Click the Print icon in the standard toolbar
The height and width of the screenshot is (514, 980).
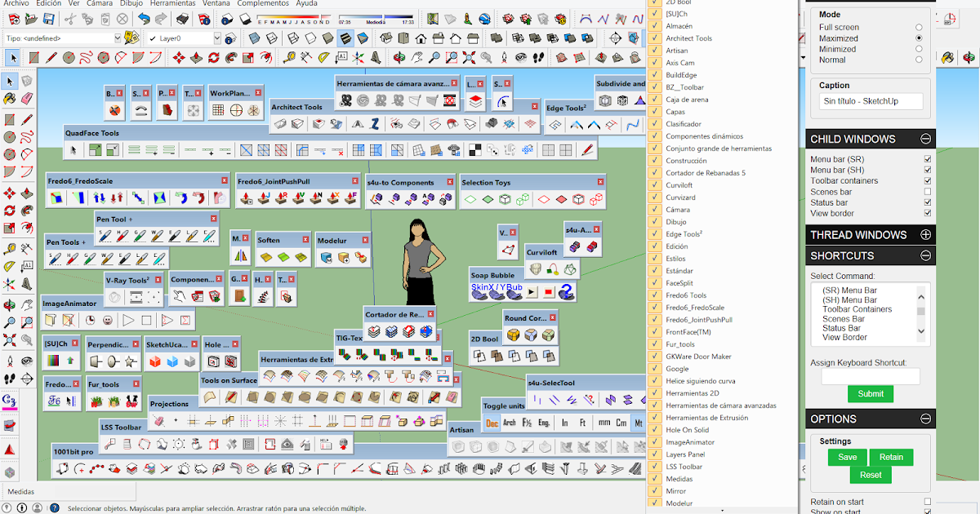click(182, 18)
